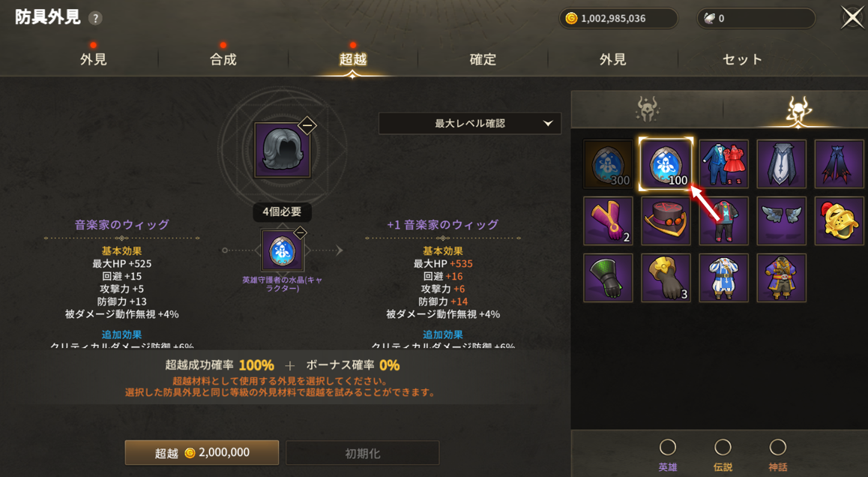Switch to the 合成 tab
Image resolution: width=868 pixels, height=477 pixels.
pos(223,59)
